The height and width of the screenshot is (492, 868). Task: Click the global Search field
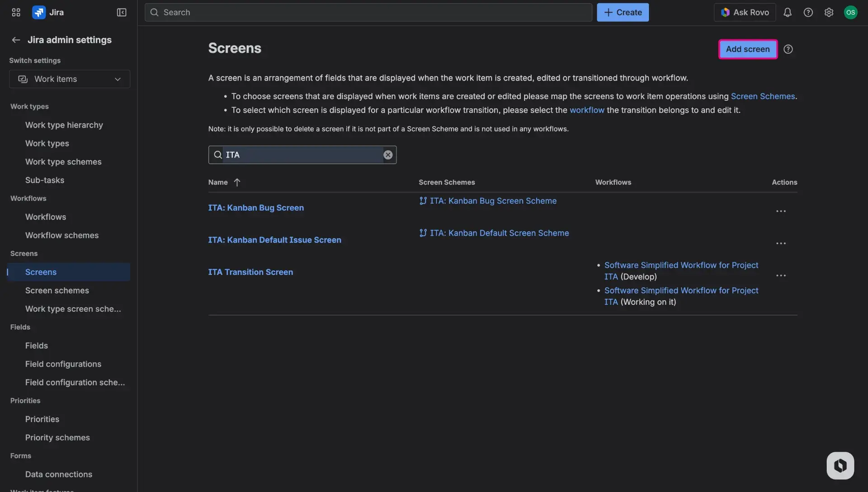(368, 12)
